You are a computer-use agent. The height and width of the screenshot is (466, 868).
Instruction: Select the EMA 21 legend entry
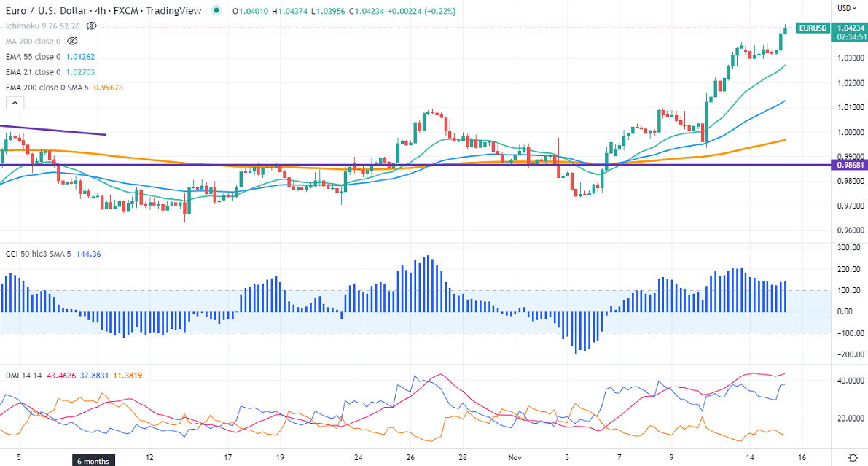coord(34,72)
